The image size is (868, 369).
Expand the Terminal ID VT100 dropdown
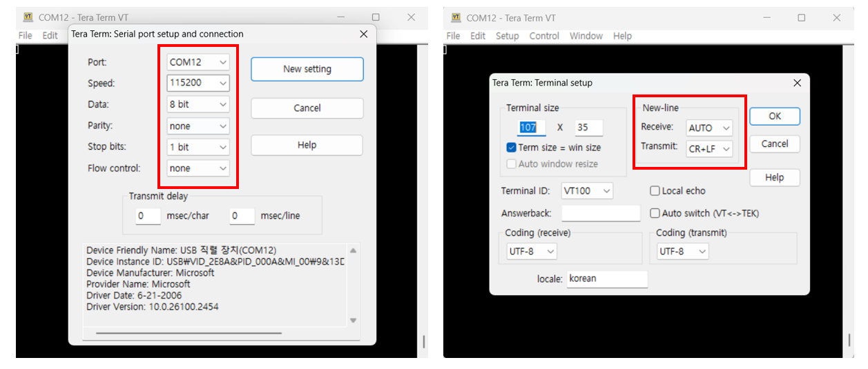tap(587, 191)
